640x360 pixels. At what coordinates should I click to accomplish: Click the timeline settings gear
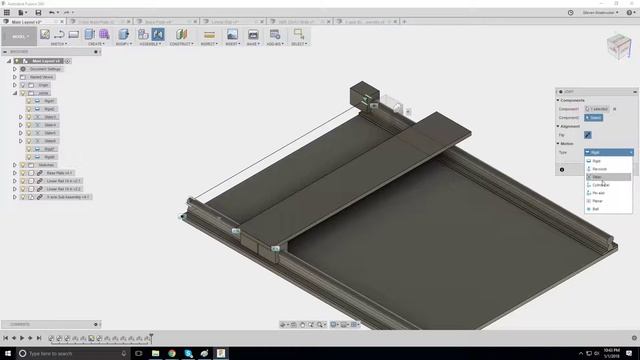[634, 338]
